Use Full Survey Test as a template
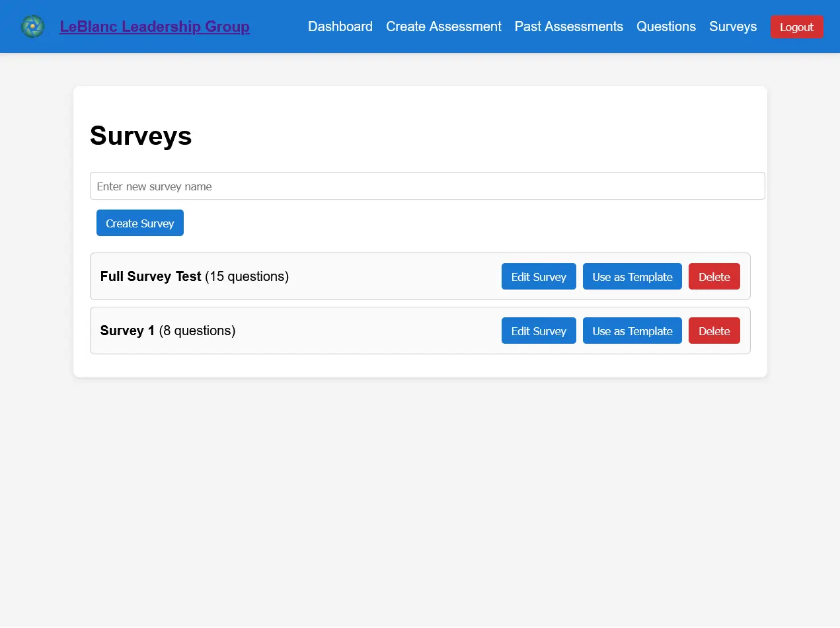 (632, 276)
